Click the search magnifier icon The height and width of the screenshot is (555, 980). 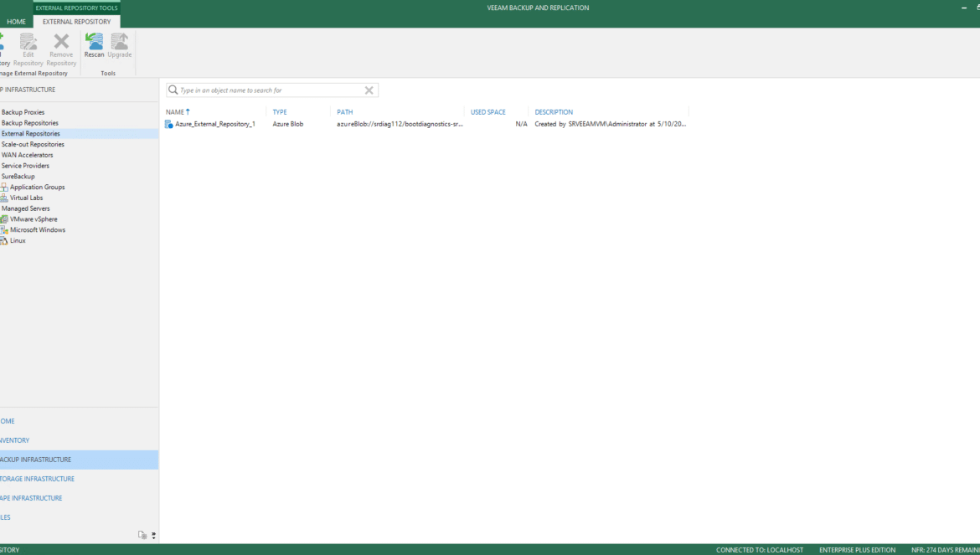tap(173, 90)
